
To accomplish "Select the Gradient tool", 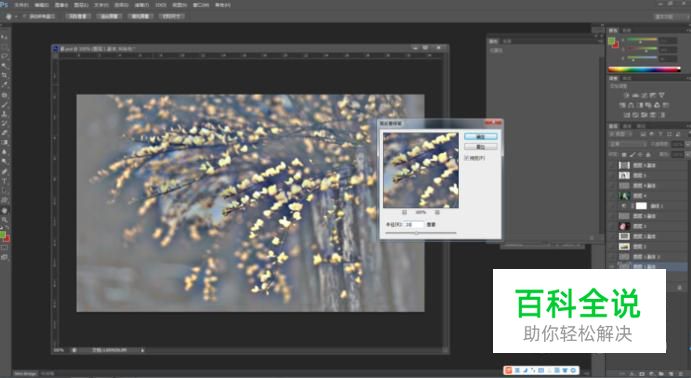I will tap(4, 142).
